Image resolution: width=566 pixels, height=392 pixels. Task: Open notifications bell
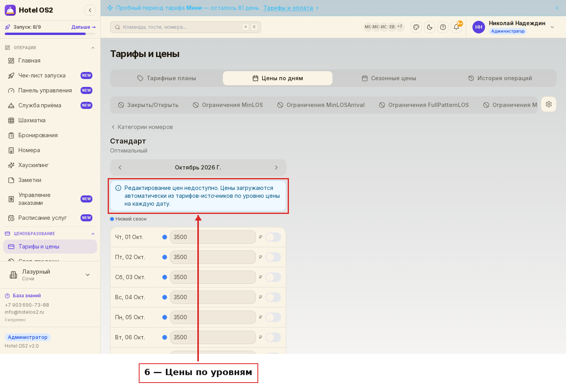click(456, 27)
